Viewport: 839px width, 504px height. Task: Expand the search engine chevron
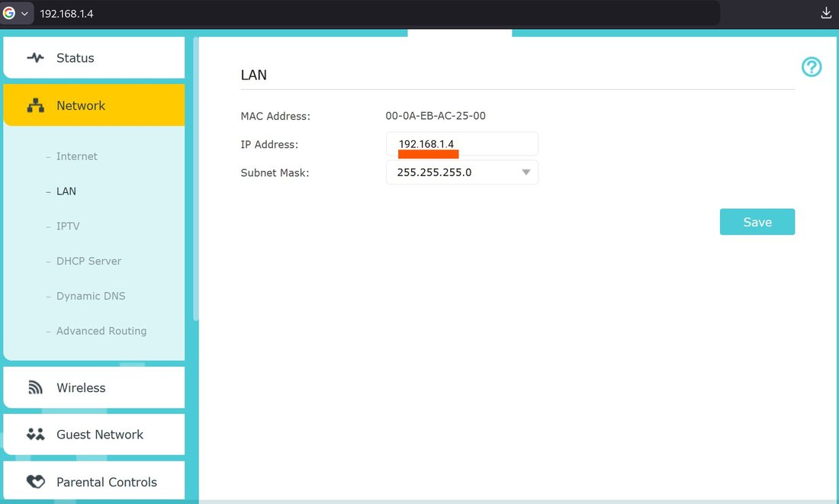[x=24, y=14]
